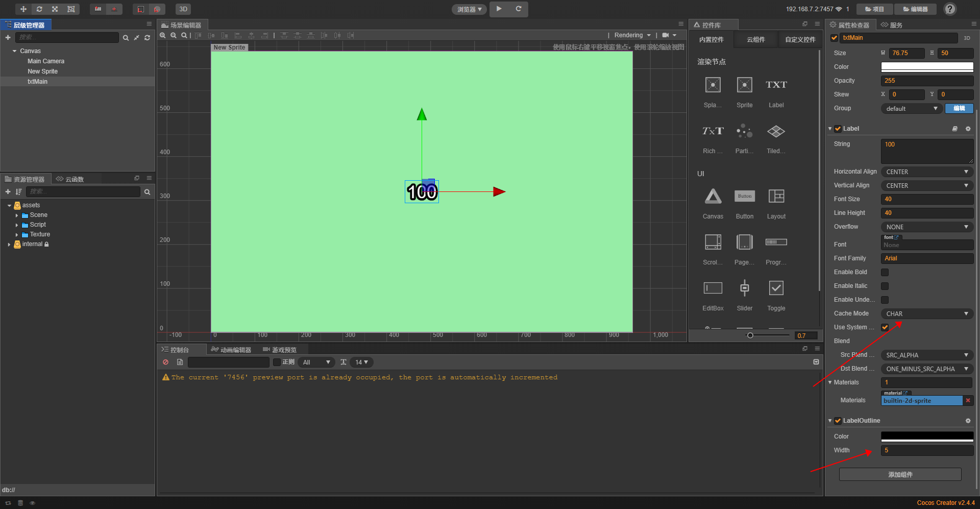
Task: Open the Horizontal Align dropdown
Action: coord(927,172)
